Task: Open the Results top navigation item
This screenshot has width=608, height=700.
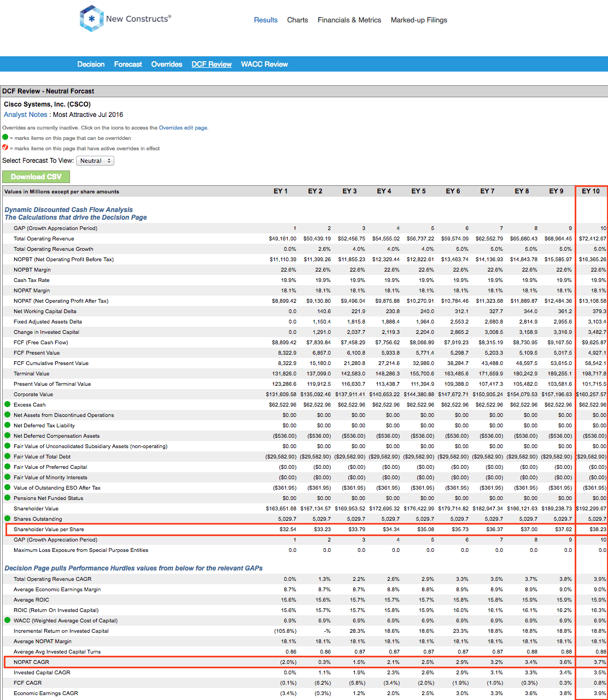Action: pos(266,20)
